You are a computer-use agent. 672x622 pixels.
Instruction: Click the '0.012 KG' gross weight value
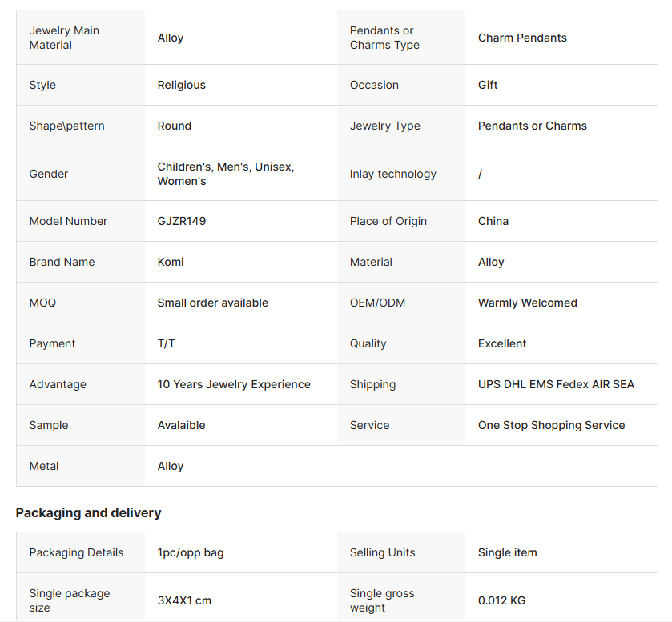[x=502, y=600]
